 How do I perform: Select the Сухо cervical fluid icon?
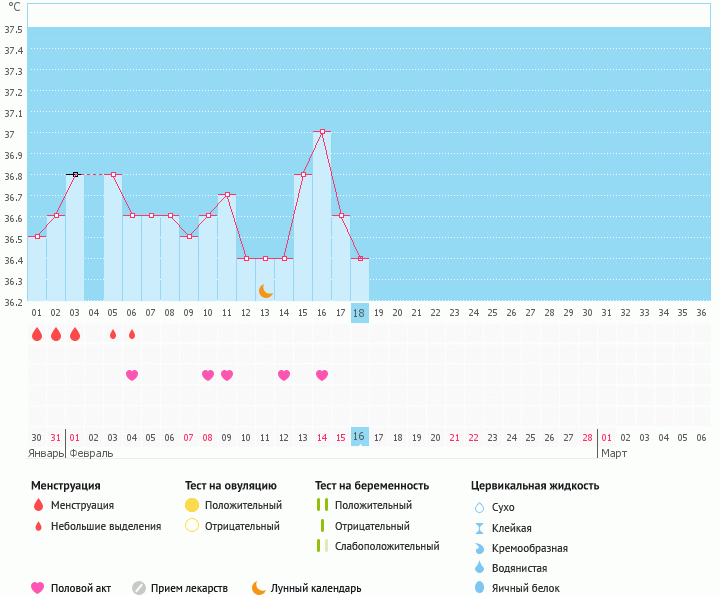pos(479,507)
